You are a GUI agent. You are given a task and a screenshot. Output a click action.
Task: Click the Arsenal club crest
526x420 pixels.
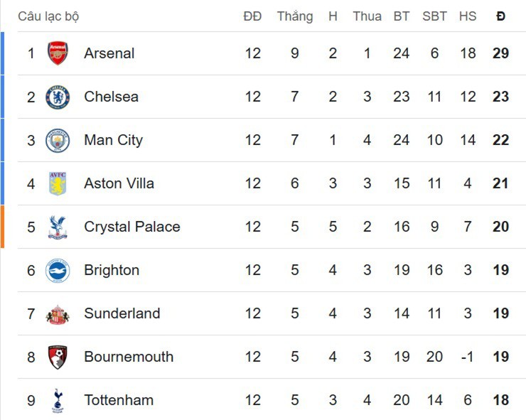click(58, 53)
